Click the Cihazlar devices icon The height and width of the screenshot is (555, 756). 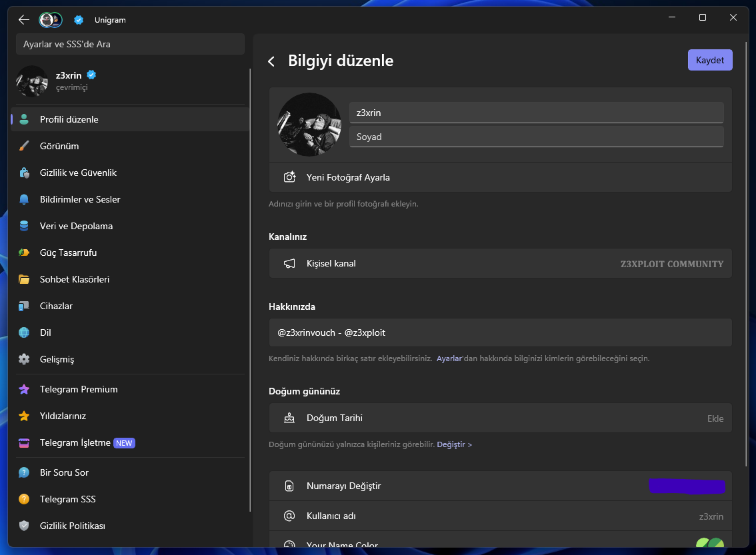pos(23,306)
